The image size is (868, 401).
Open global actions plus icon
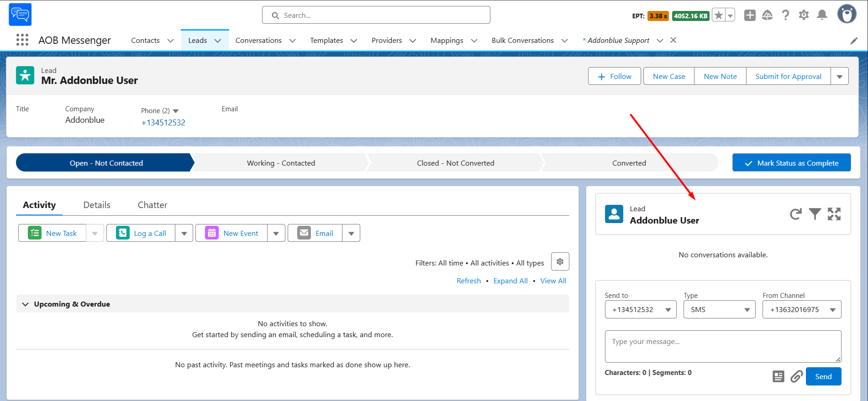pos(750,16)
